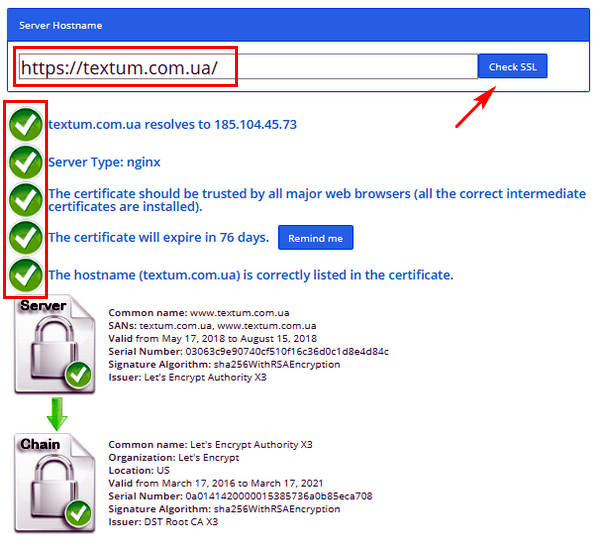600x549 pixels.
Task: Click certificate should be trusted by browsers text
Action: click(317, 200)
